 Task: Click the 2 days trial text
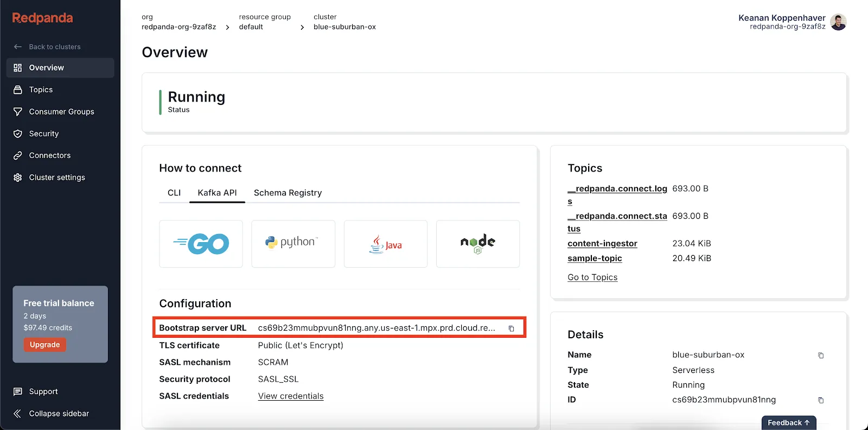tap(35, 316)
